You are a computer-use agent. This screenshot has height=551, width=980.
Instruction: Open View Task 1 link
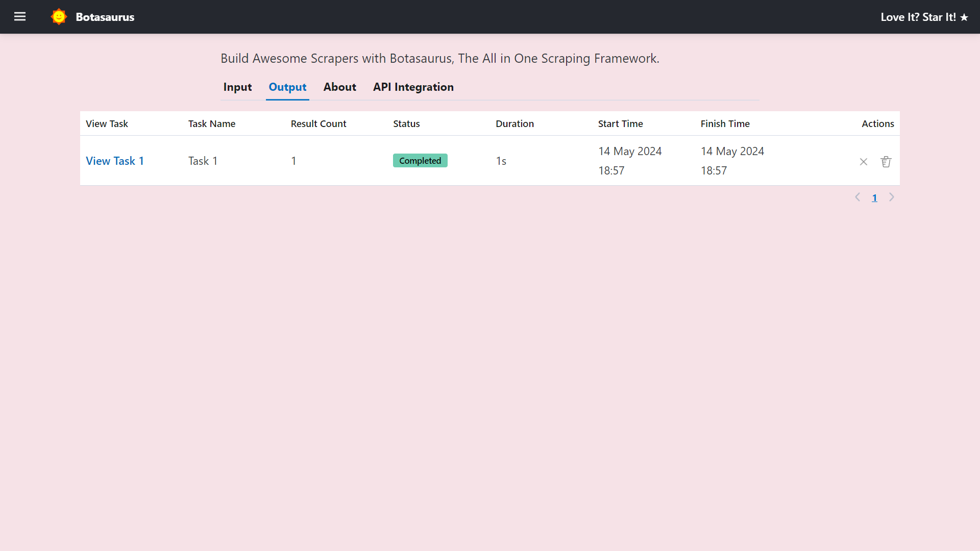click(x=114, y=161)
